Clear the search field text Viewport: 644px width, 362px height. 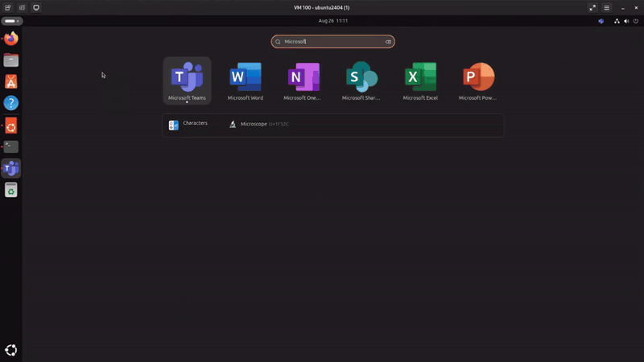[x=388, y=42]
